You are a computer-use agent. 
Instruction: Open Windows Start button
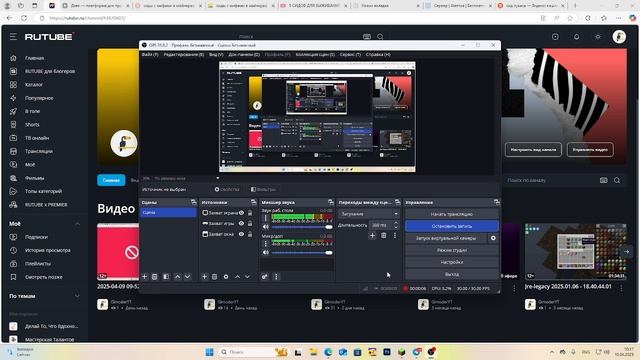[209, 352]
